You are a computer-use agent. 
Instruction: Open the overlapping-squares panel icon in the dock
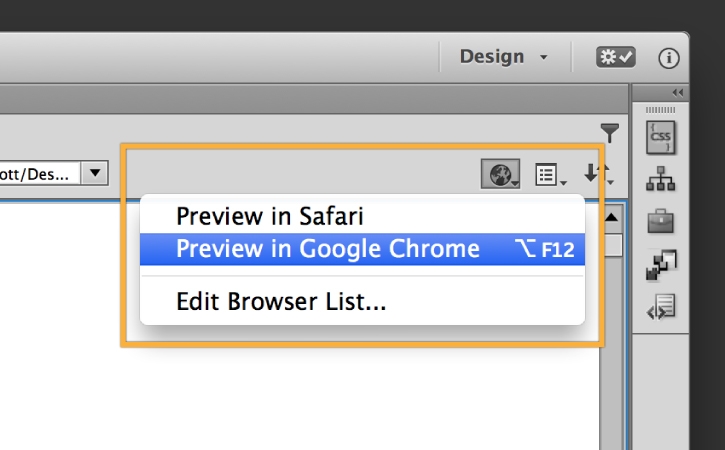pyautogui.click(x=660, y=264)
